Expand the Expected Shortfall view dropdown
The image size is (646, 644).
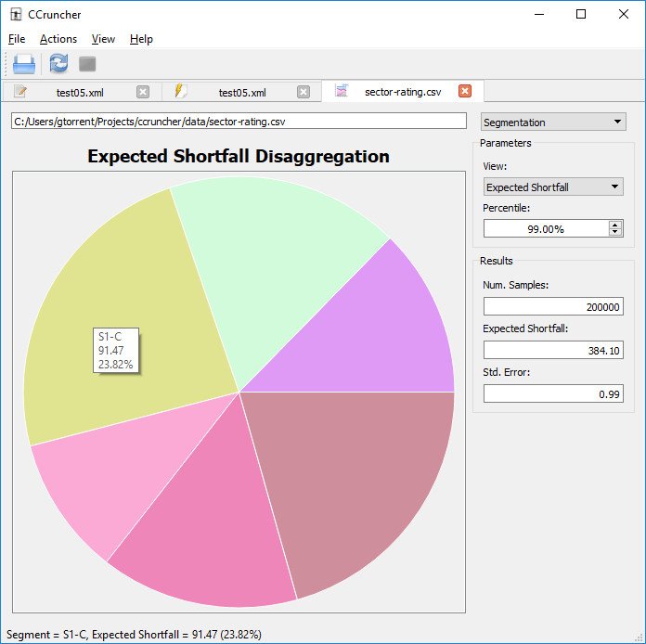pyautogui.click(x=553, y=187)
